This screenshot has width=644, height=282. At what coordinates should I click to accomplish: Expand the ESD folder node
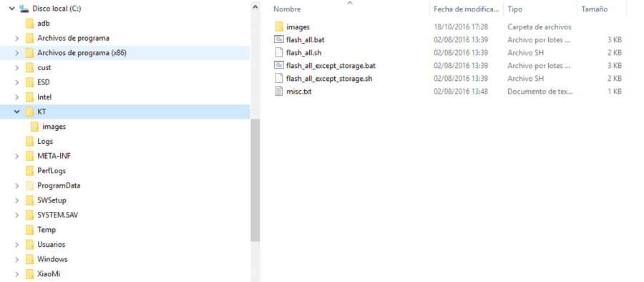[x=17, y=82]
